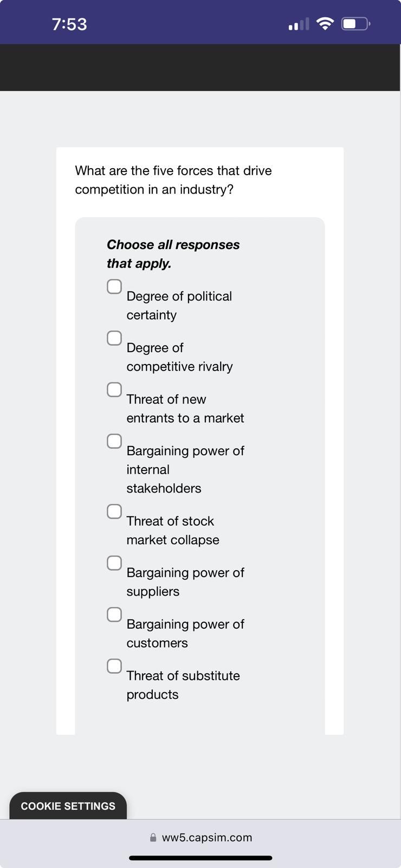Viewport: 401px width, 868px height.
Task: Open Cookie Settings
Action: click(x=67, y=806)
